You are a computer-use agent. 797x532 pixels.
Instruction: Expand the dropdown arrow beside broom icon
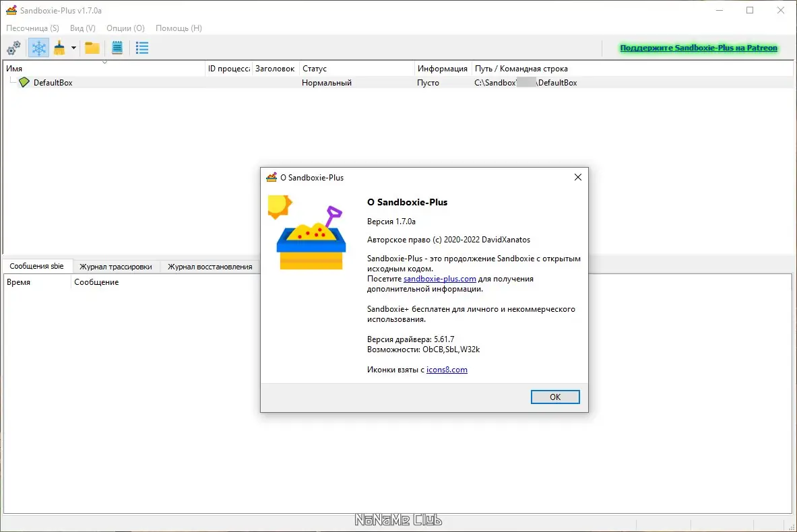click(x=73, y=48)
